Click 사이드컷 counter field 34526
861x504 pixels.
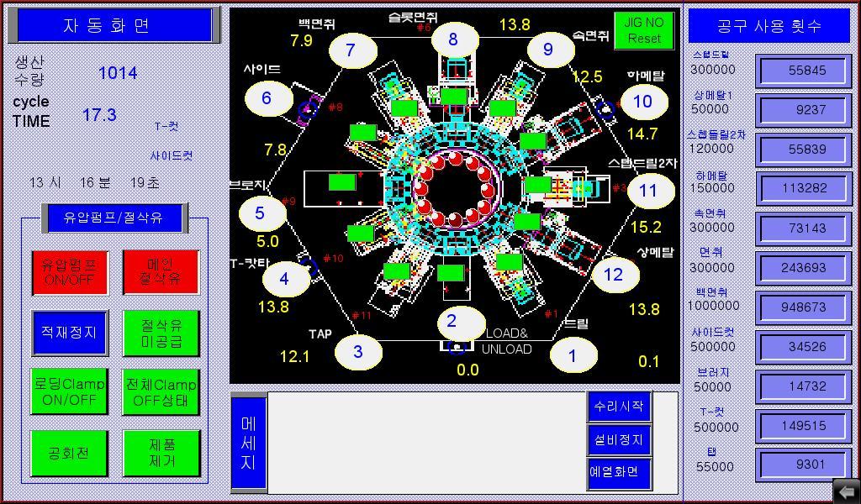(x=803, y=347)
